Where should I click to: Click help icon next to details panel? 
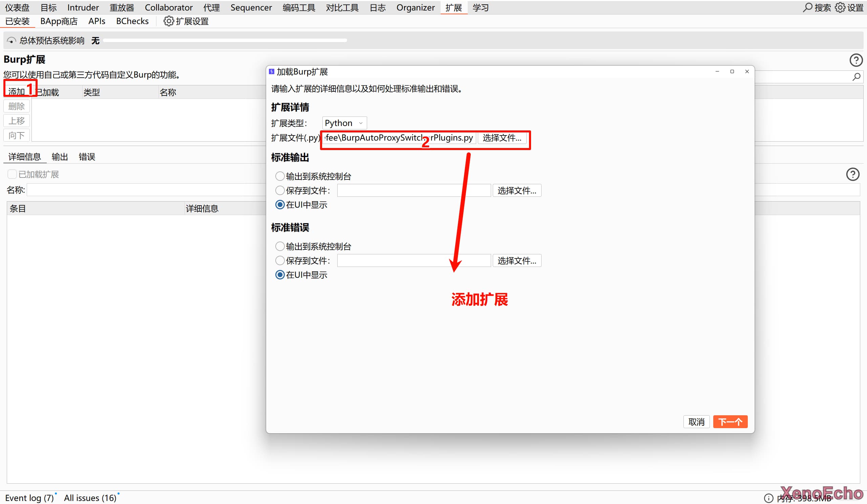(852, 174)
